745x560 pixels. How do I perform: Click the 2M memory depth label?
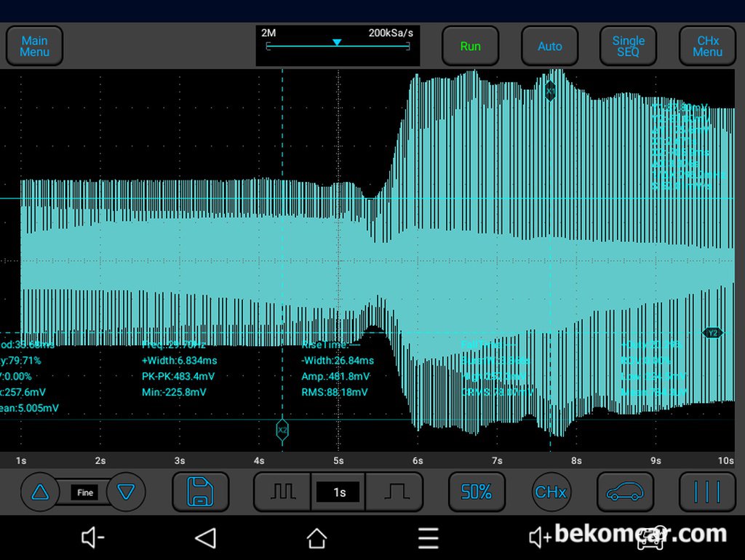[268, 33]
